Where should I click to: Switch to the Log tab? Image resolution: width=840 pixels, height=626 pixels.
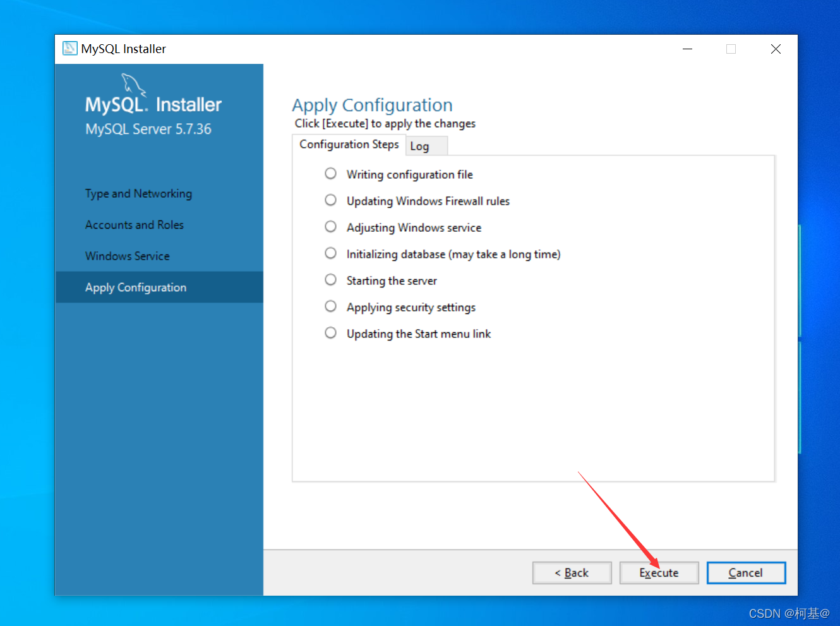pyautogui.click(x=426, y=146)
